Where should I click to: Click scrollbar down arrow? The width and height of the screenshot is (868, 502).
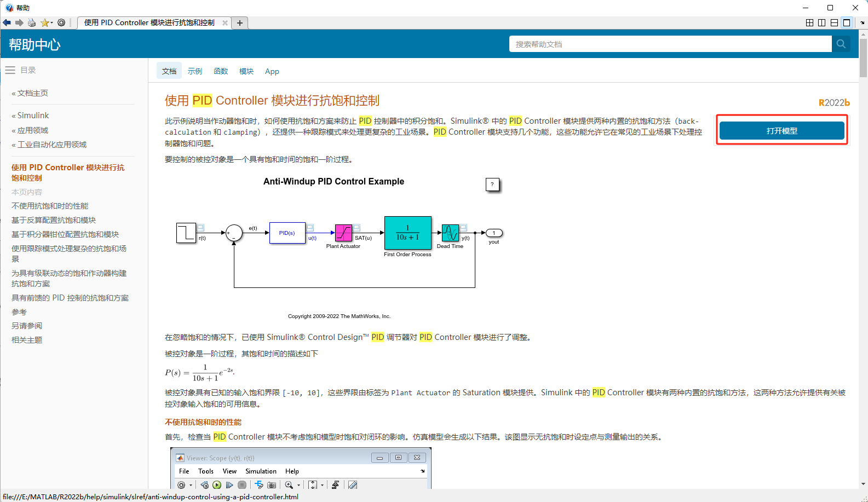click(863, 484)
